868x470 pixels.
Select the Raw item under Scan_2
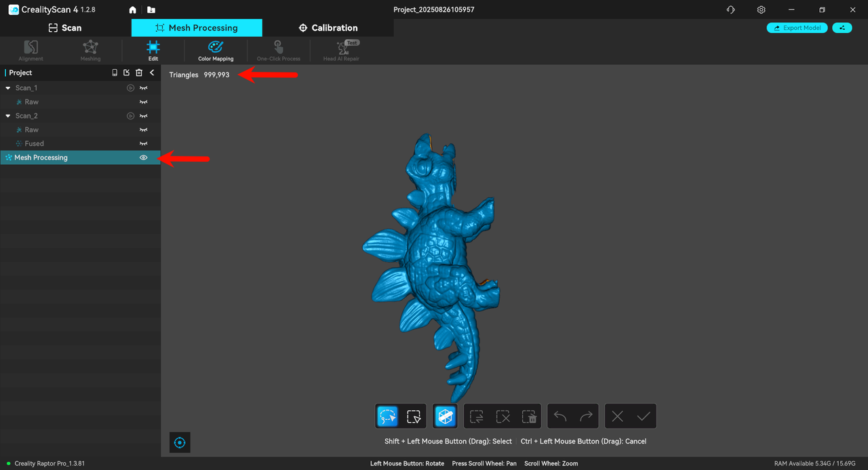pos(32,130)
